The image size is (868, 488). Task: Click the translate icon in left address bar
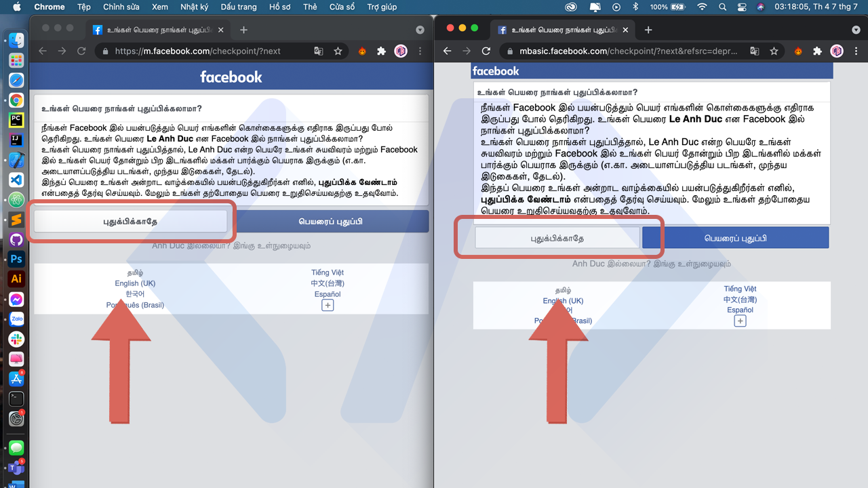tap(319, 51)
